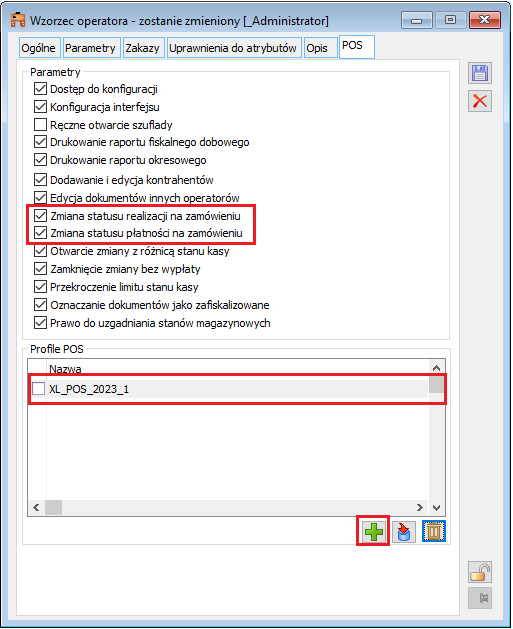This screenshot has height=629, width=513.
Task: Cancel changes with the red X icon
Action: click(480, 101)
